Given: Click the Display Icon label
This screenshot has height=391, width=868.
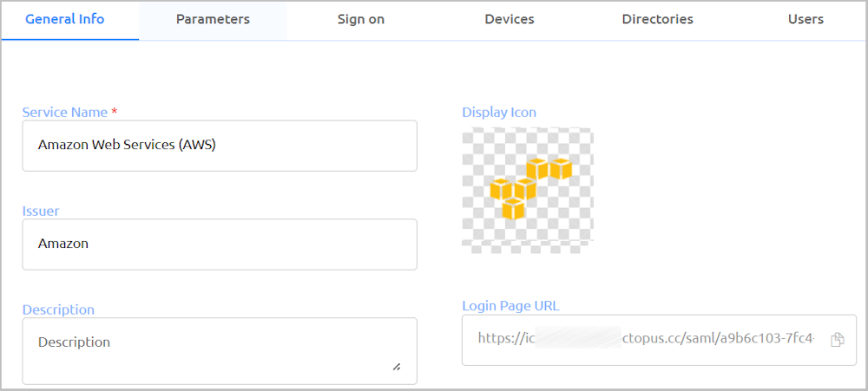Looking at the screenshot, I should (x=499, y=112).
